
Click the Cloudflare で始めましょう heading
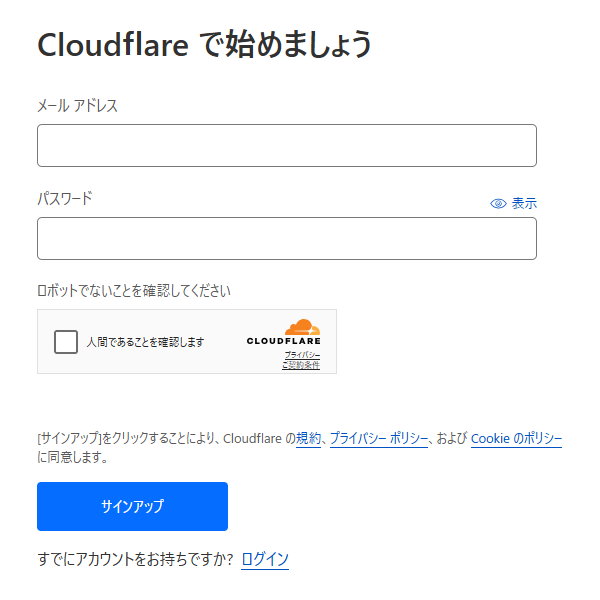[204, 45]
